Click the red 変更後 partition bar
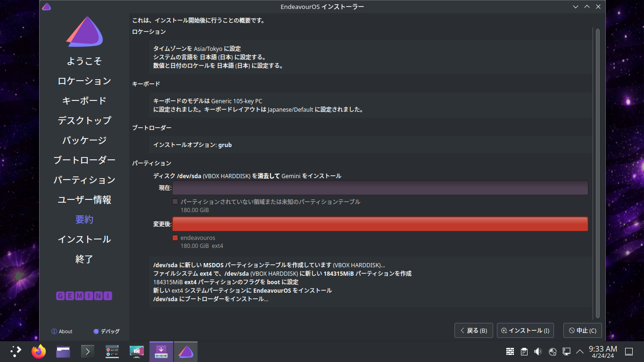644x362 pixels. point(380,224)
